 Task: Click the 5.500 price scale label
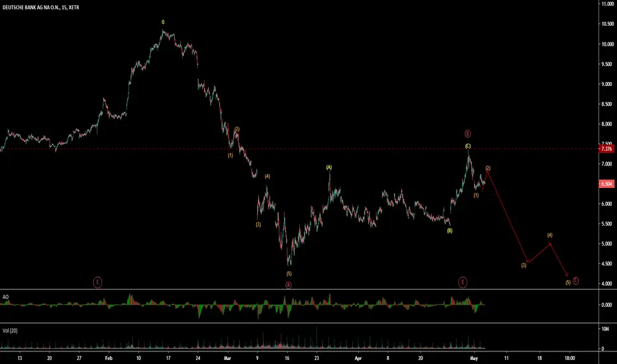pyautogui.click(x=608, y=224)
